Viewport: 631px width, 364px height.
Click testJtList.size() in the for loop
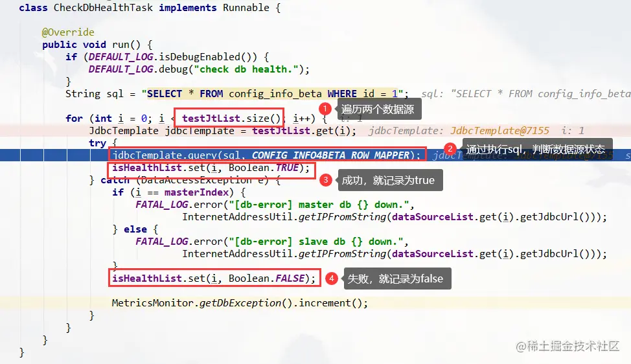click(231, 119)
